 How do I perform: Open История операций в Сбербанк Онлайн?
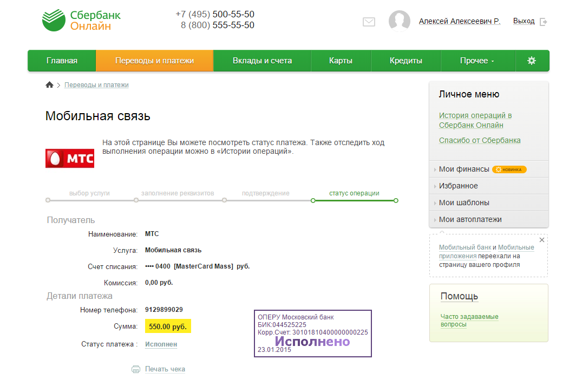[x=475, y=120]
